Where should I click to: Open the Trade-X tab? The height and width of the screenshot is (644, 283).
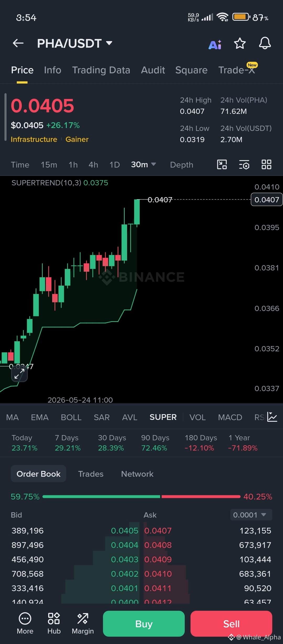pos(237,70)
